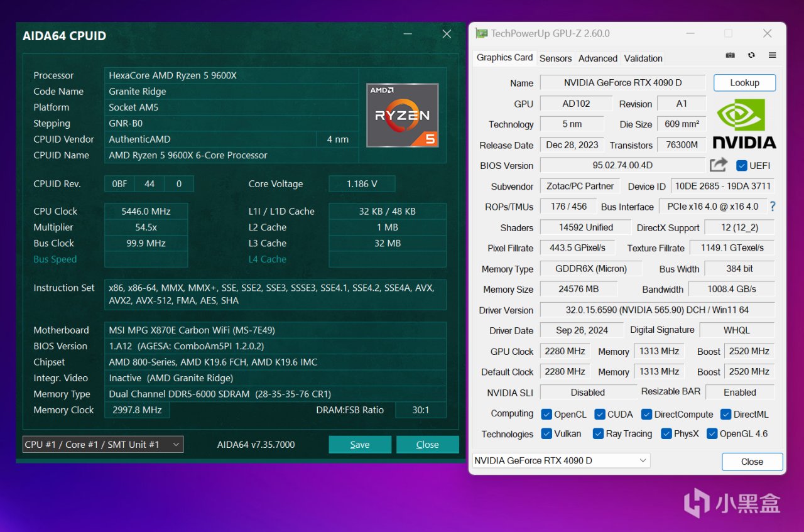The height and width of the screenshot is (532, 804).
Task: Click the Lookup button in GPU-Z
Action: click(x=744, y=83)
